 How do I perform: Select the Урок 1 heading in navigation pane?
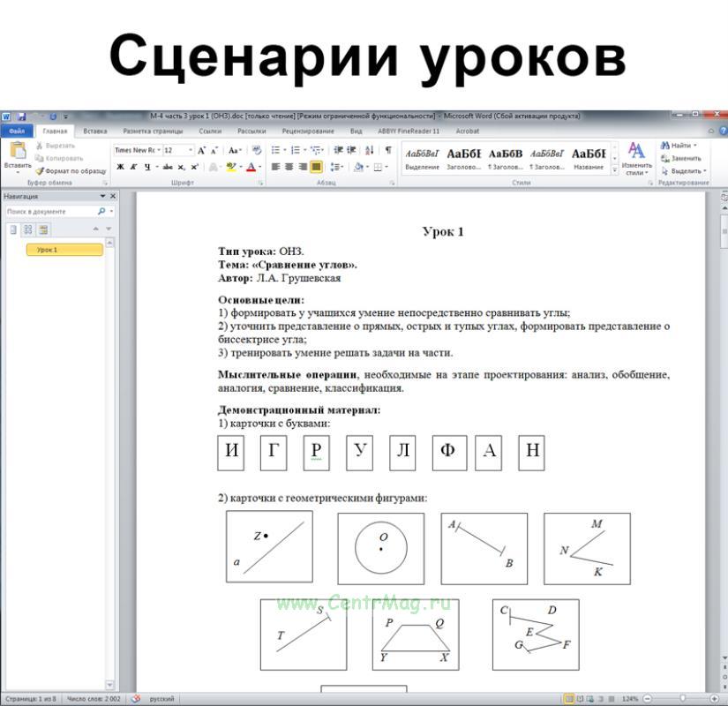[x=64, y=250]
